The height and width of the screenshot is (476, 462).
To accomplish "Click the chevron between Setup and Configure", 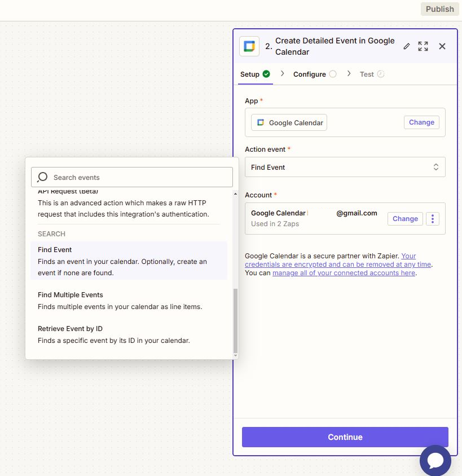I will click(x=282, y=73).
